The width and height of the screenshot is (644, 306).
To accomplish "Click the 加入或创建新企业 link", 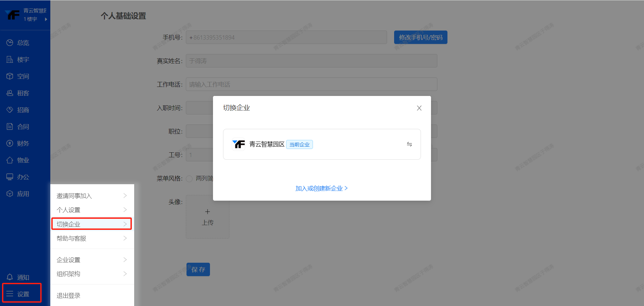I will 321,188.
